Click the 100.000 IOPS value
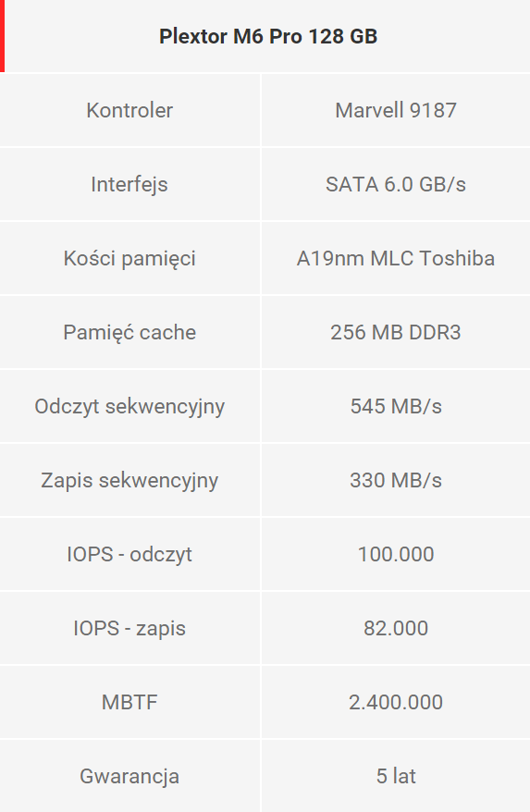 [396, 555]
